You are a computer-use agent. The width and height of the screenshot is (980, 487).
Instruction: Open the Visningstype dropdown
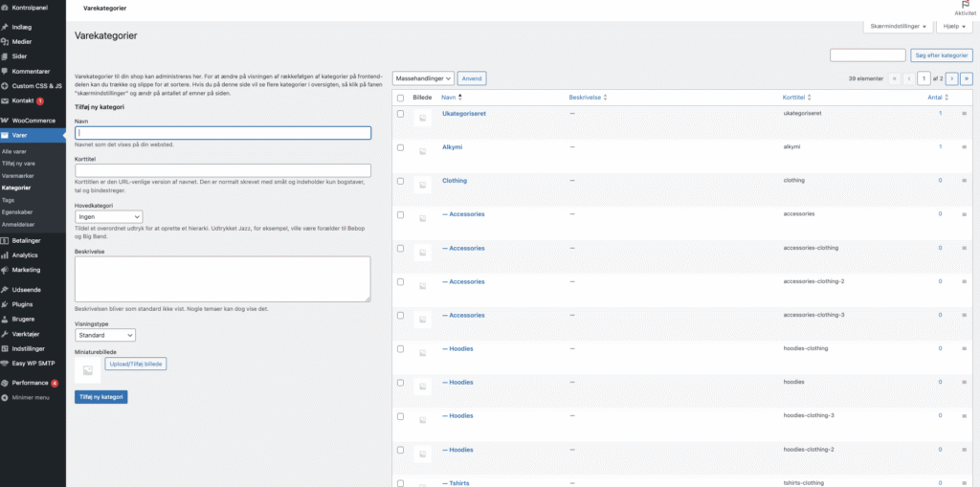point(105,335)
